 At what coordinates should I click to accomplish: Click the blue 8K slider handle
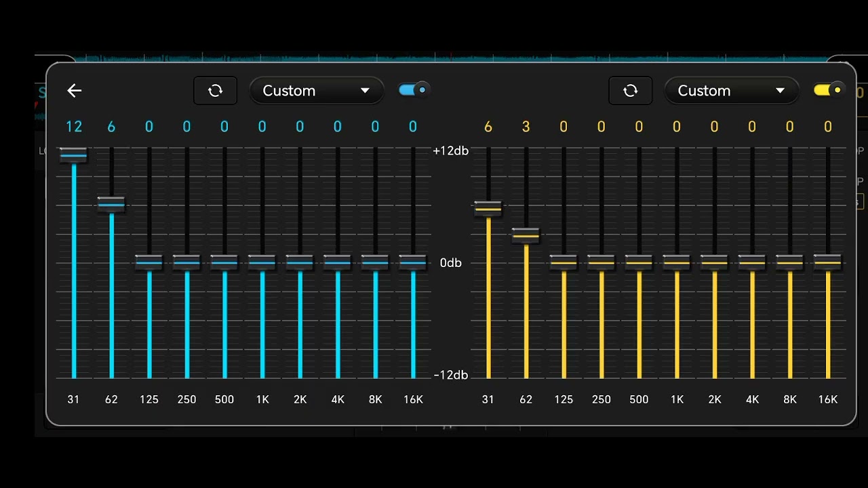pyautogui.click(x=376, y=262)
